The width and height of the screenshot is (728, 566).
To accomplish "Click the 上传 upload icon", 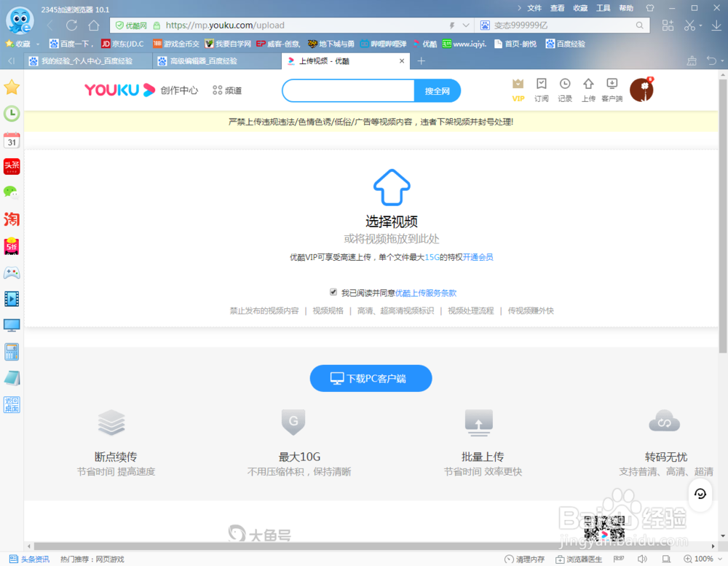I will click(x=588, y=89).
